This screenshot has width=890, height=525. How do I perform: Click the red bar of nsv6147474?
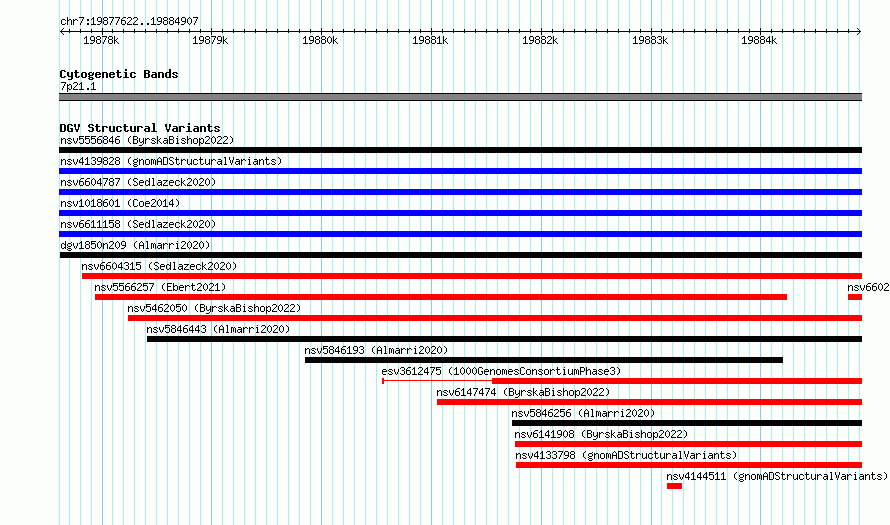(649, 402)
